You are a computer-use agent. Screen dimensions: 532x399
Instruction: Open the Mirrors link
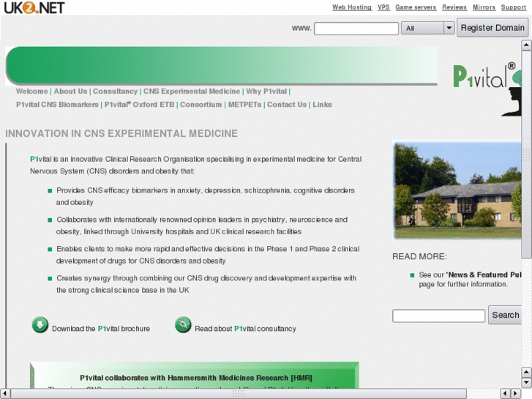click(x=484, y=7)
